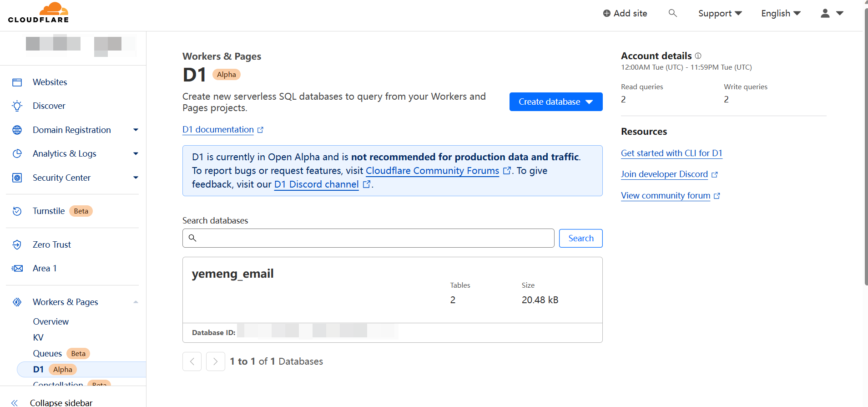Image resolution: width=868 pixels, height=407 pixels.
Task: Click the Area 1 email icon
Action: pos(17,269)
